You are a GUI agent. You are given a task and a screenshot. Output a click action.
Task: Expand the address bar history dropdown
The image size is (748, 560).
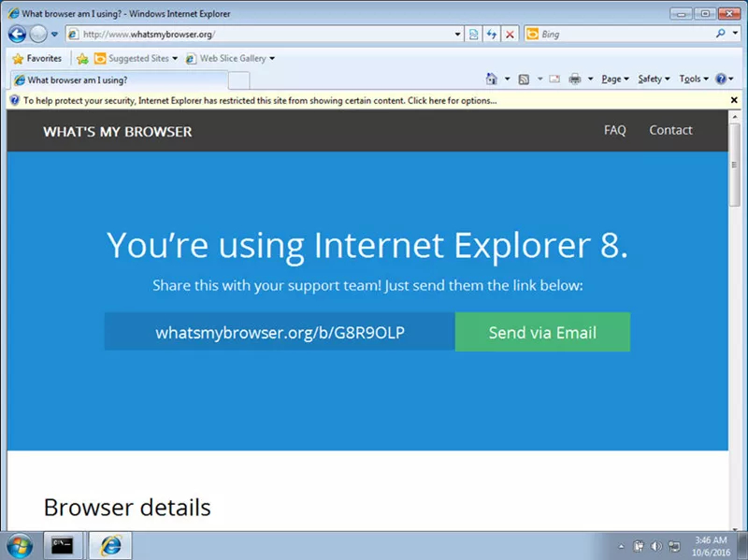click(457, 34)
